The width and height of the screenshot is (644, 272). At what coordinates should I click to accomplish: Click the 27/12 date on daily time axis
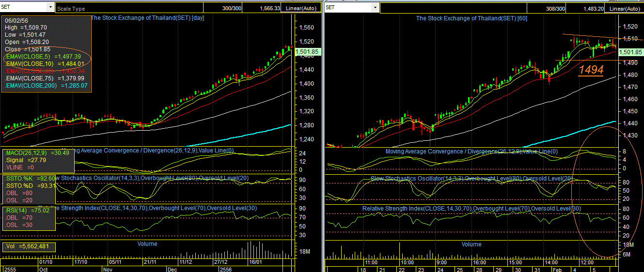[x=221, y=262]
